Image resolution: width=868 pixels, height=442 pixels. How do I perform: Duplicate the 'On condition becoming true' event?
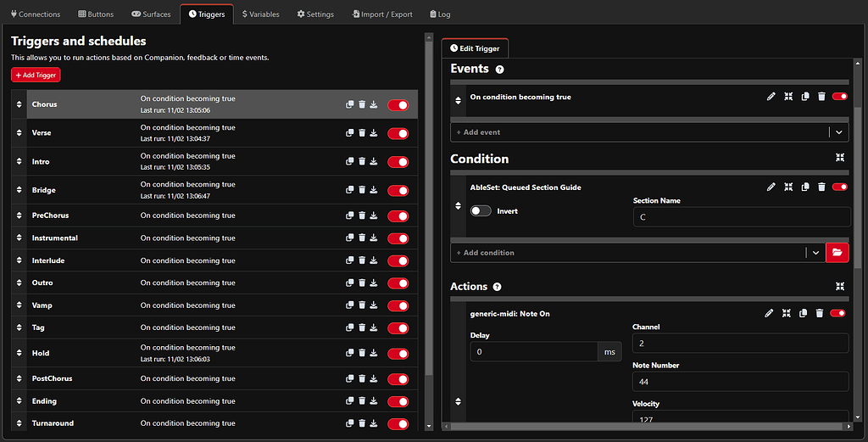[x=805, y=97]
